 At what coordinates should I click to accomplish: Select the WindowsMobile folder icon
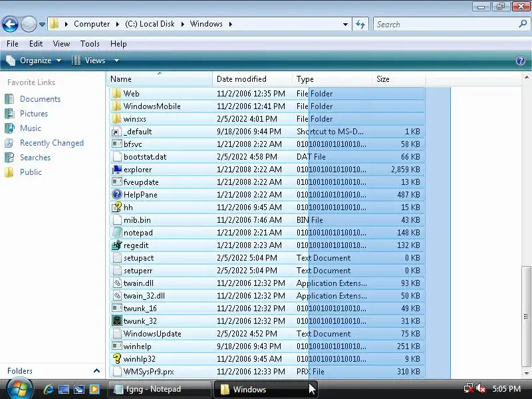pyautogui.click(x=116, y=106)
